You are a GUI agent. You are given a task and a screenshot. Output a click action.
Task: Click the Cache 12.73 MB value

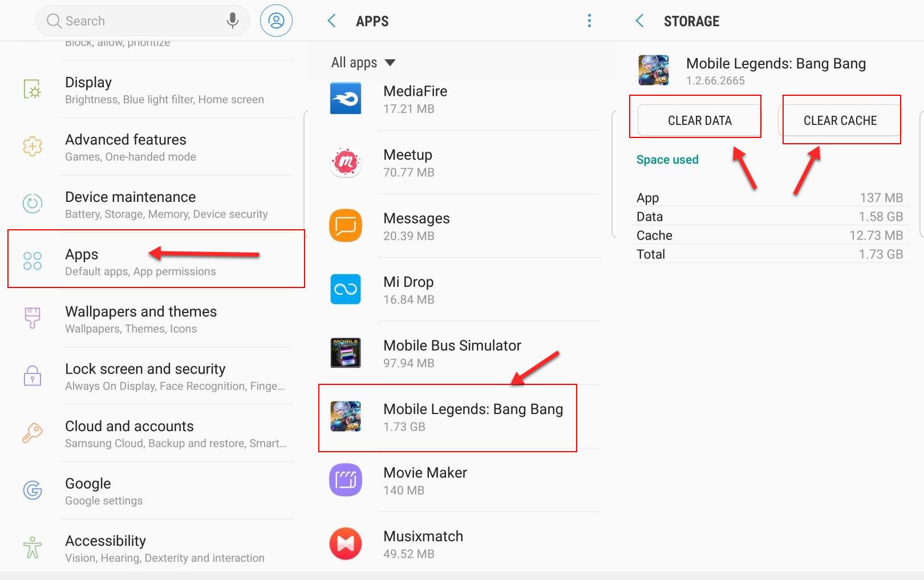[x=876, y=236]
